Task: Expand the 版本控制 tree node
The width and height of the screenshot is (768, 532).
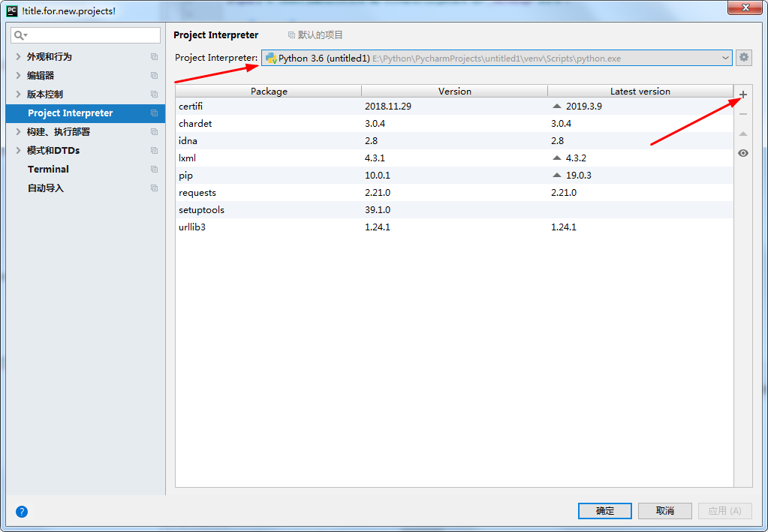Action: (18, 94)
